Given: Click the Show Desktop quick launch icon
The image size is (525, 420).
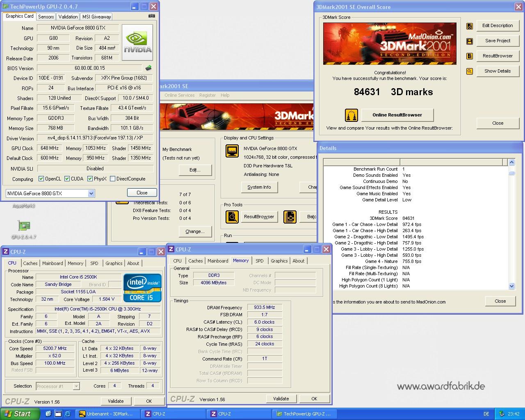Looking at the screenshot, I should pos(58,414).
